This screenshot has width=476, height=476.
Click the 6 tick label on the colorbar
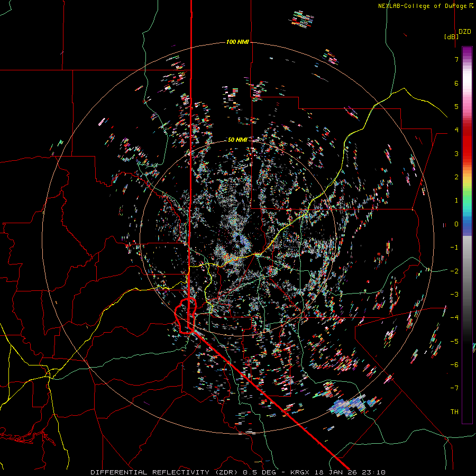click(456, 83)
